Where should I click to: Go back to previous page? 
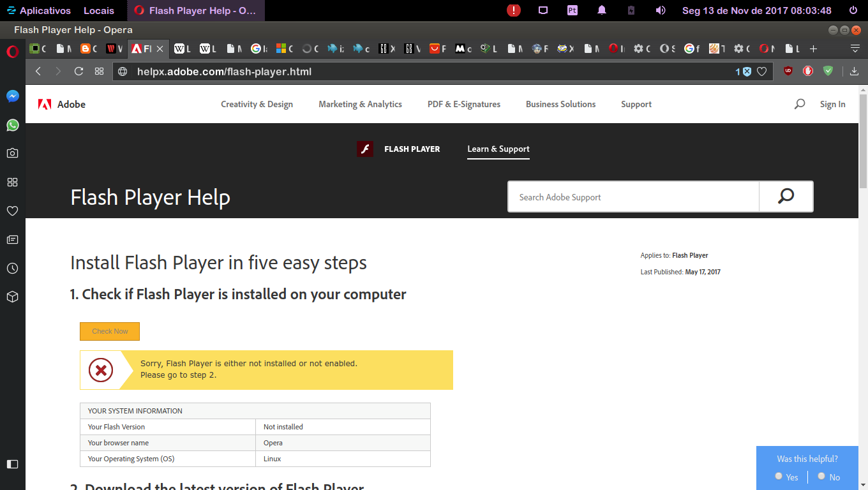(38, 71)
